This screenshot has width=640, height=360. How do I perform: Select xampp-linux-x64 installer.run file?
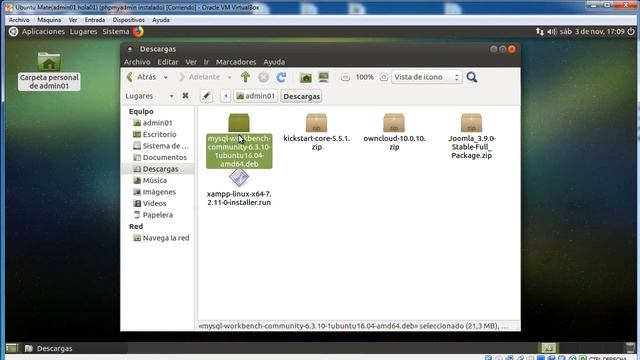coord(239,188)
